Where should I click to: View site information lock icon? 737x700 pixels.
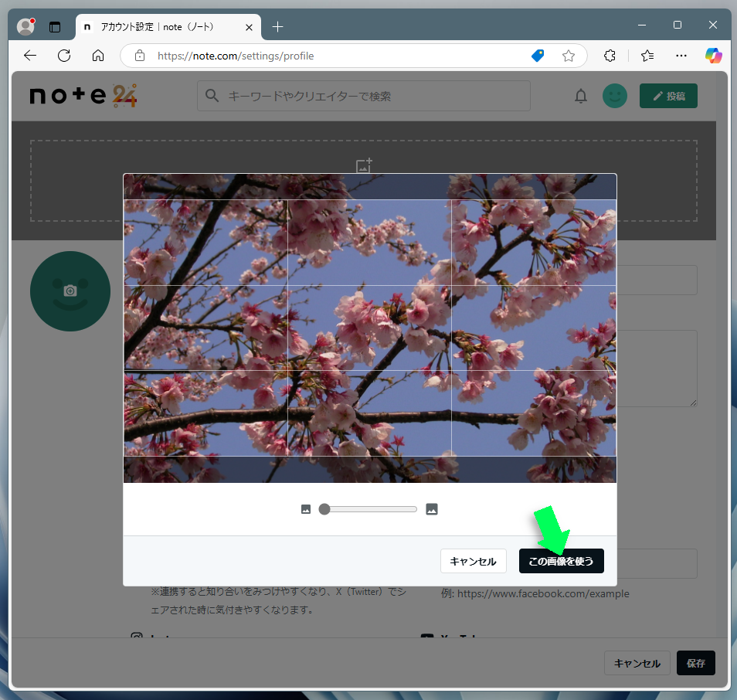(140, 56)
